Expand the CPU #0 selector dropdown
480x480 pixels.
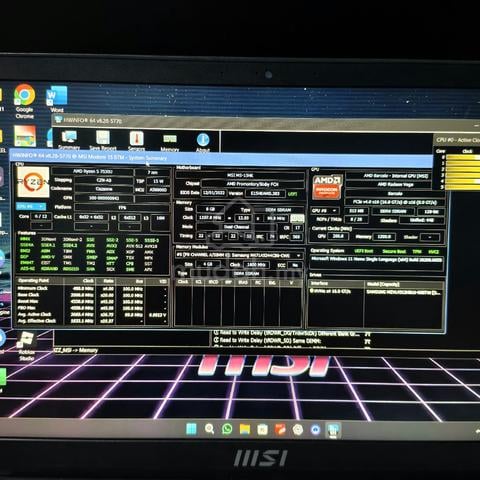click(31, 207)
